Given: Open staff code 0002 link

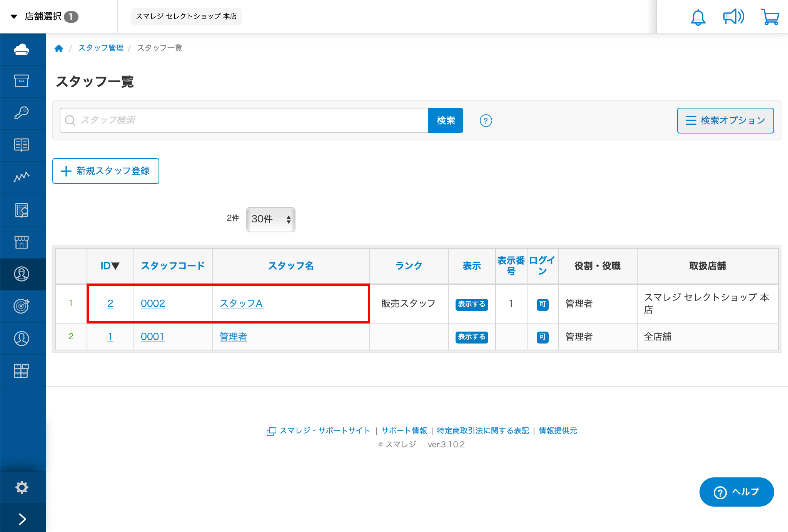Looking at the screenshot, I should 153,304.
